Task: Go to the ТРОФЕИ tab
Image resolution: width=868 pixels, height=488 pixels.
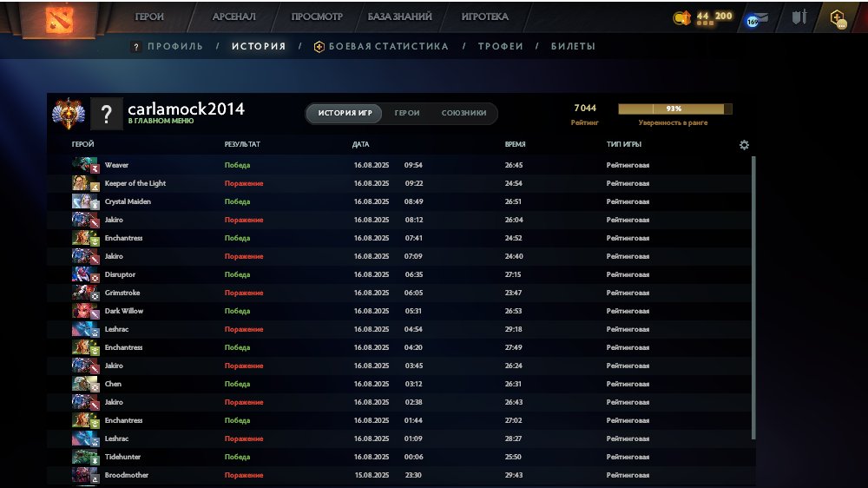Action: [501, 47]
